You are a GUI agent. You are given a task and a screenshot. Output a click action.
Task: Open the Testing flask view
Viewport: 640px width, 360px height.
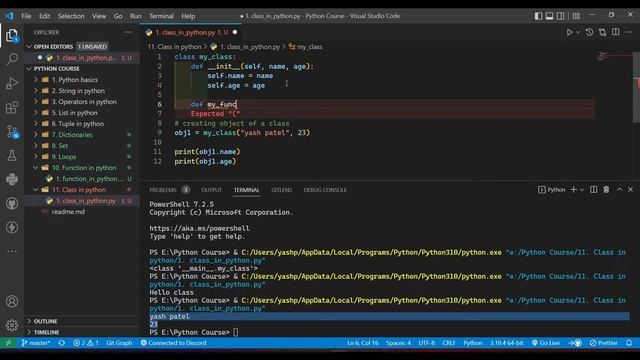point(12,156)
